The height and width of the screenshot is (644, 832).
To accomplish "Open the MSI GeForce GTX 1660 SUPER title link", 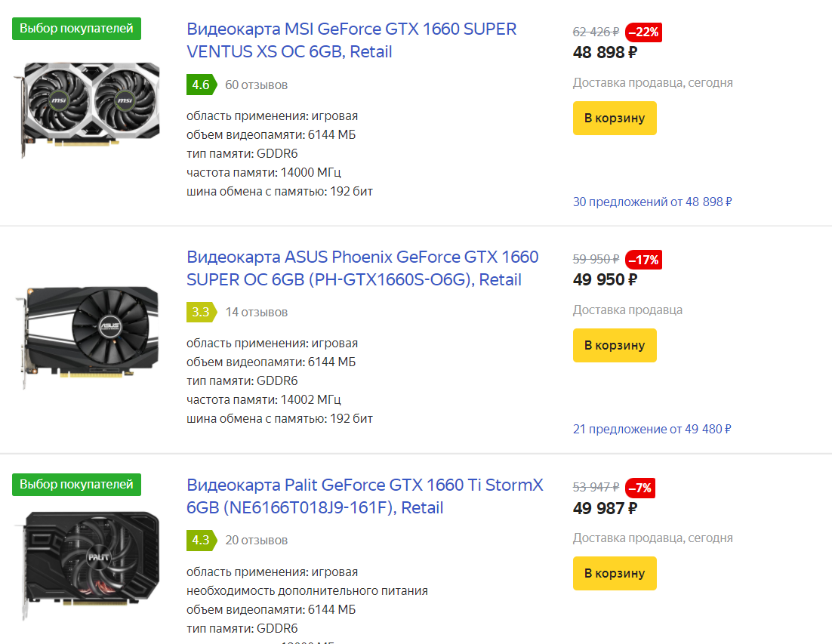I will [x=351, y=40].
